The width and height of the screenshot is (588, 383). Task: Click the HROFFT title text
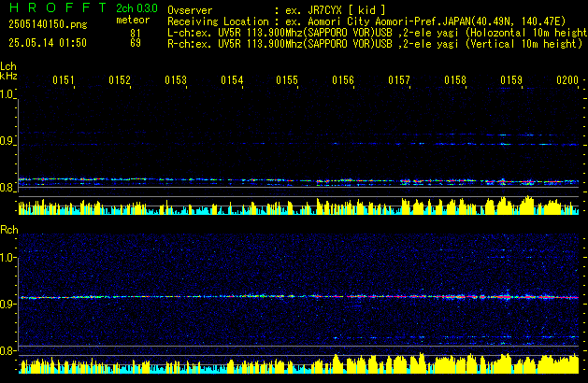point(58,7)
